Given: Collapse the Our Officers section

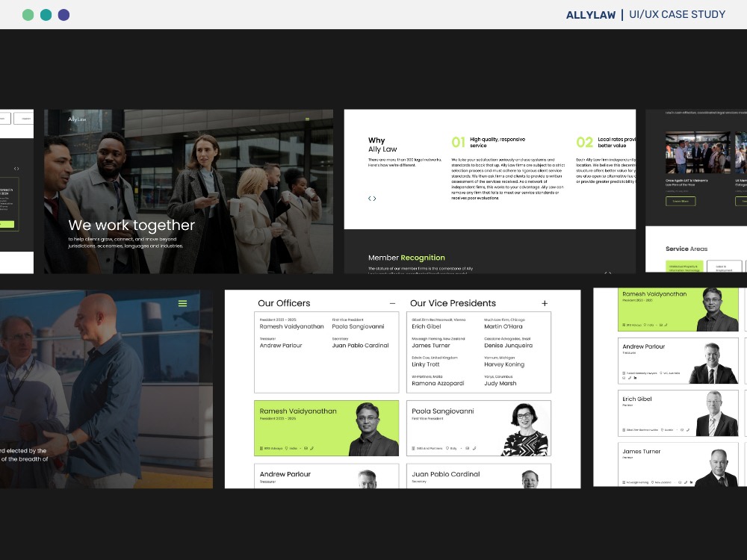Looking at the screenshot, I should (393, 303).
